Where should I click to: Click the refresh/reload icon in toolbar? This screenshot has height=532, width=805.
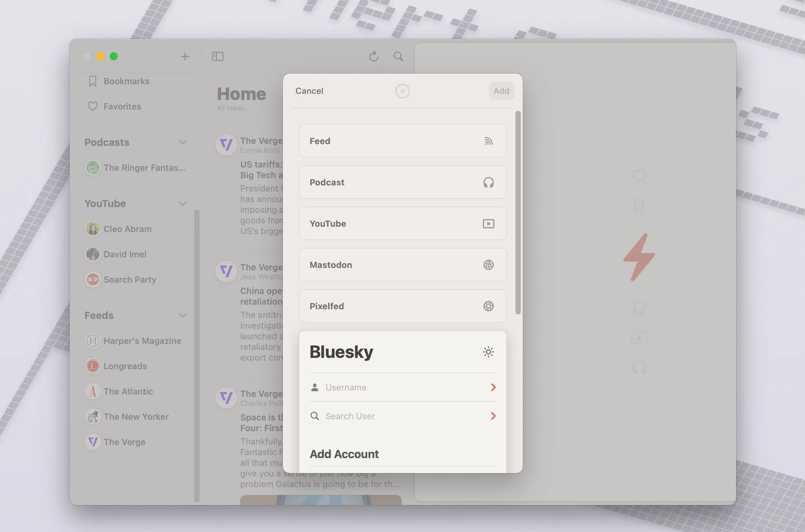click(x=374, y=56)
